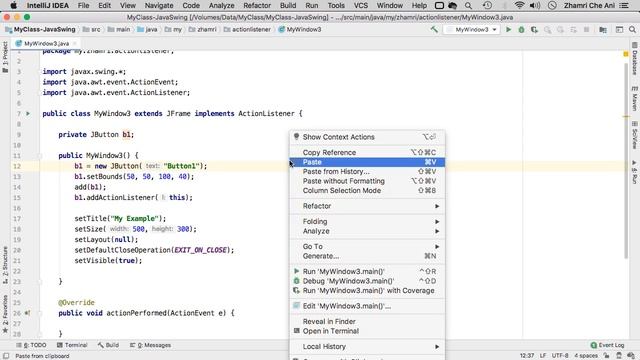
Task: Toggle Column Selection Mode in context menu
Action: (x=367, y=191)
